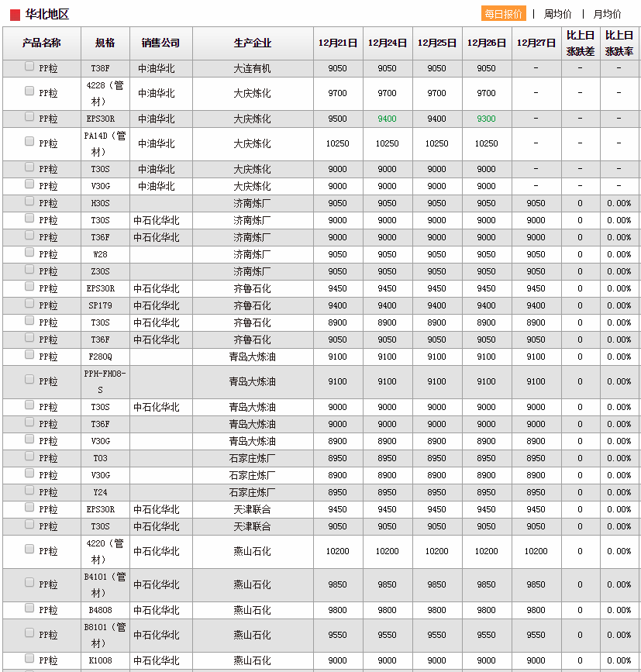The image size is (641, 672).
Task: Click the 12月27日 column header
Action: [536, 43]
